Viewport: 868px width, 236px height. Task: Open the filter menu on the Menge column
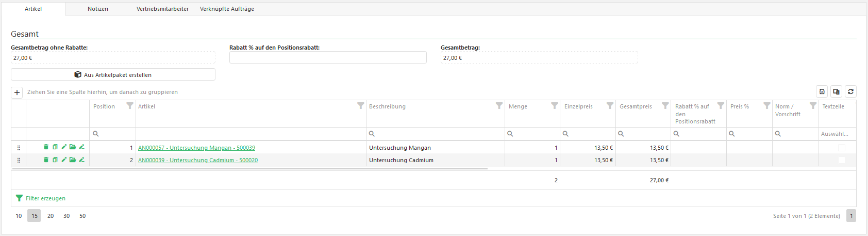pyautogui.click(x=554, y=106)
